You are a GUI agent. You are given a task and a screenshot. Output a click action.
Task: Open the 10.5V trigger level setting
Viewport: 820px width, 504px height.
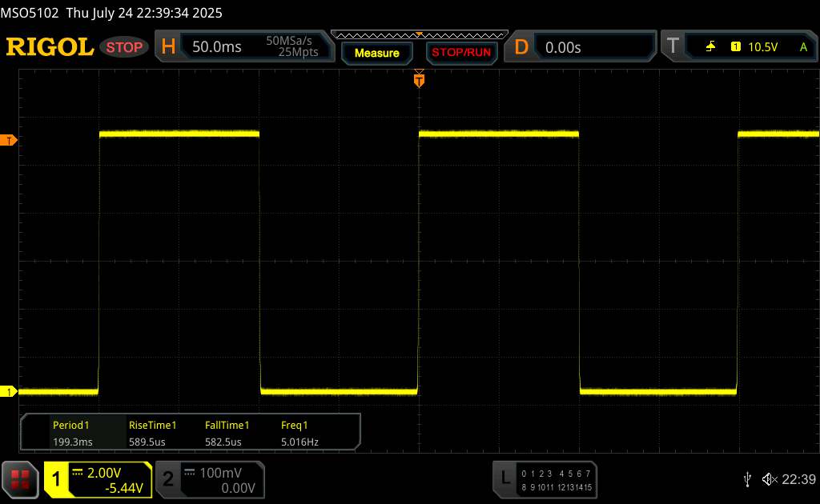coord(762,47)
